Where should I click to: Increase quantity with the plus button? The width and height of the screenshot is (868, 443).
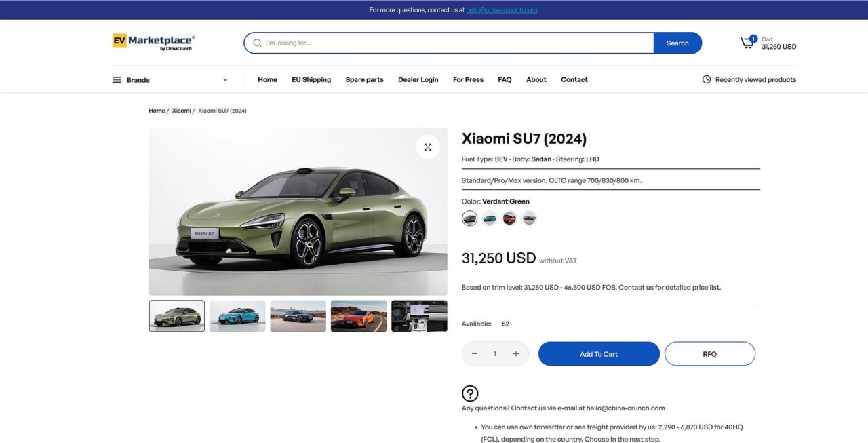[x=516, y=353]
